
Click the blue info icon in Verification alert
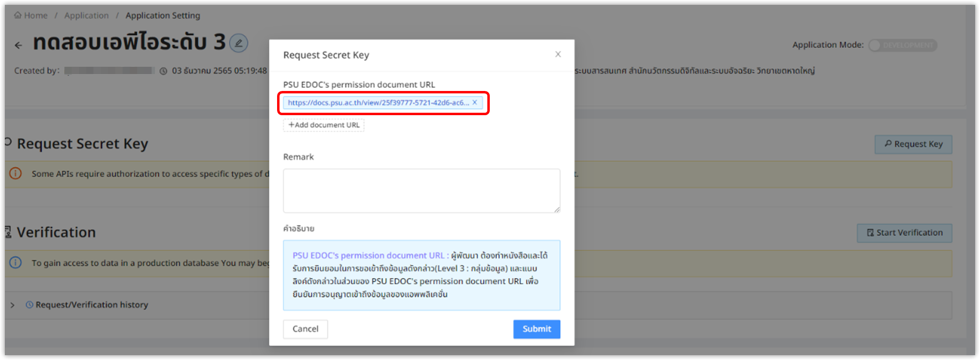[16, 263]
